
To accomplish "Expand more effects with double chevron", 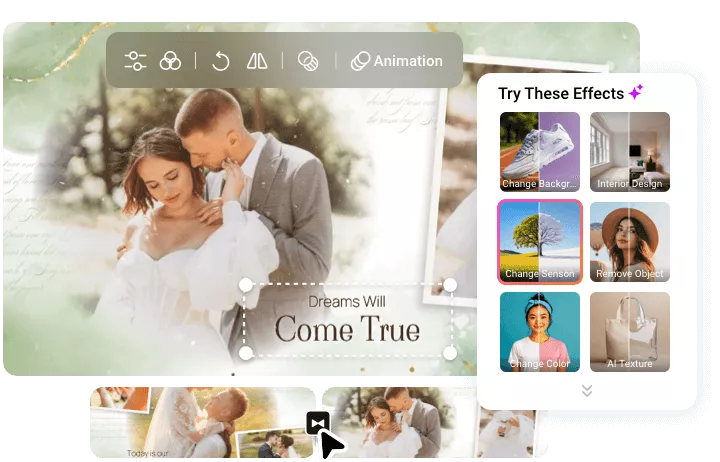I will click(x=586, y=391).
